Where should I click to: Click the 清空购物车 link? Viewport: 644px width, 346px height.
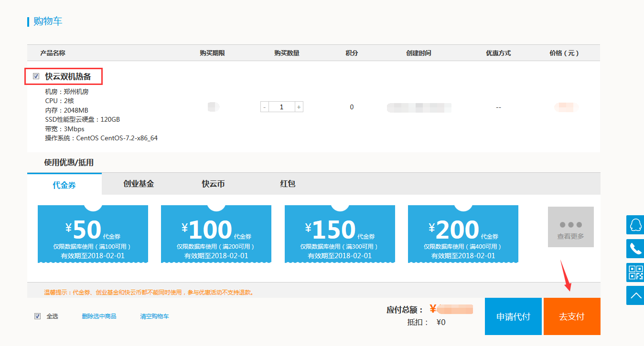click(154, 316)
